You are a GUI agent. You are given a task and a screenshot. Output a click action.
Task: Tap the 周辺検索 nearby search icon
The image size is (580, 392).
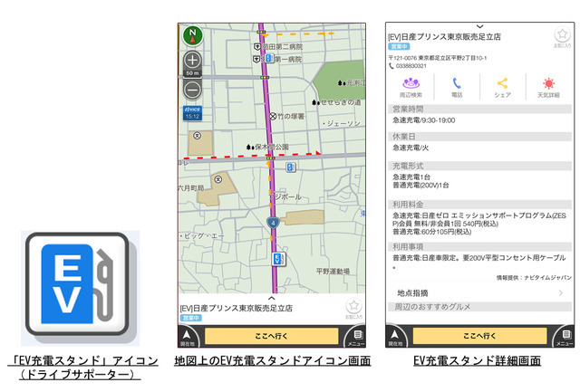(411, 87)
